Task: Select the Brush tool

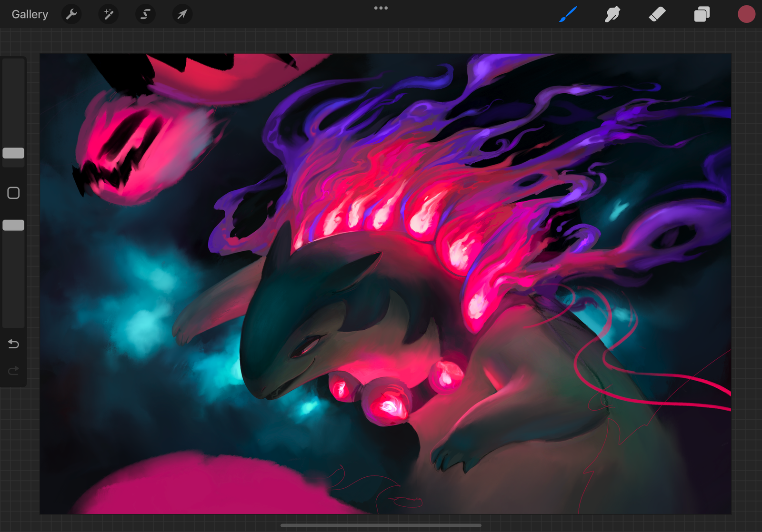Action: [568, 14]
